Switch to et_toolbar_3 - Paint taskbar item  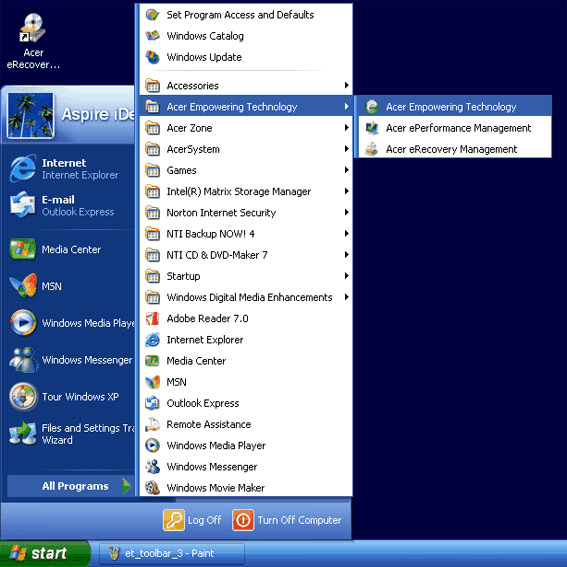click(172, 553)
